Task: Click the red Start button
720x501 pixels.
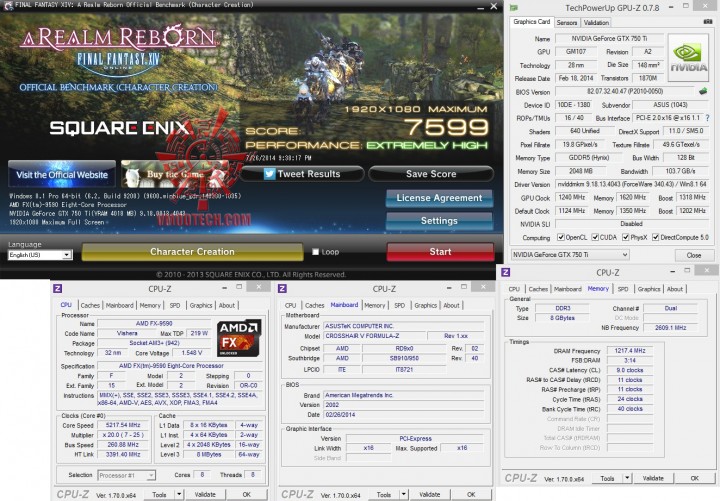Action: [x=440, y=252]
